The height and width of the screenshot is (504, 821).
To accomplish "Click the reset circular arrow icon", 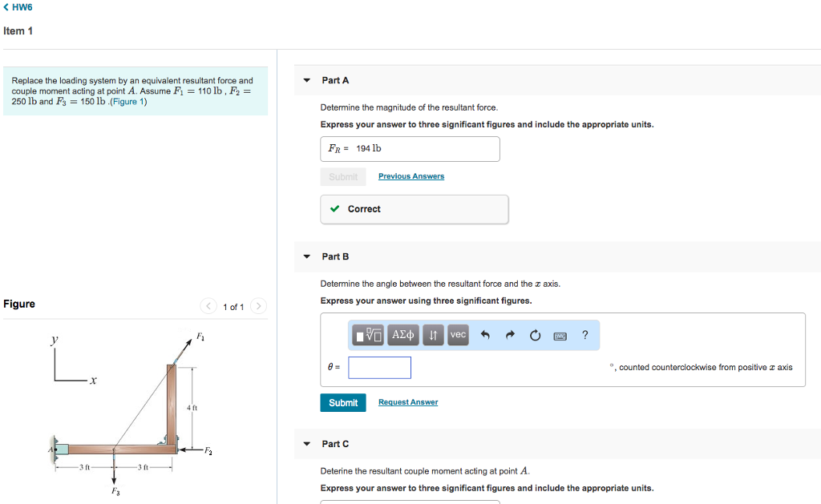I will click(x=535, y=335).
